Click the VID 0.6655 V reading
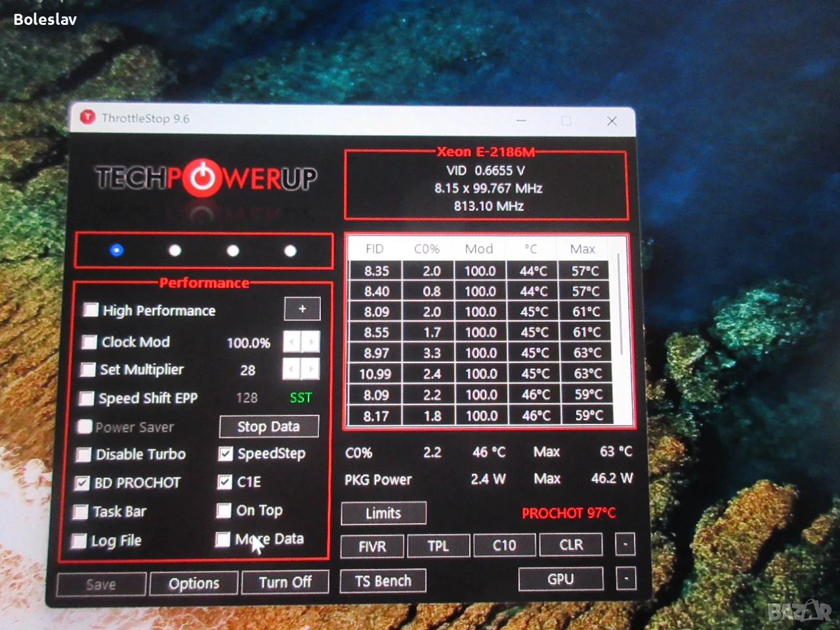The width and height of the screenshot is (840, 630). point(486,171)
